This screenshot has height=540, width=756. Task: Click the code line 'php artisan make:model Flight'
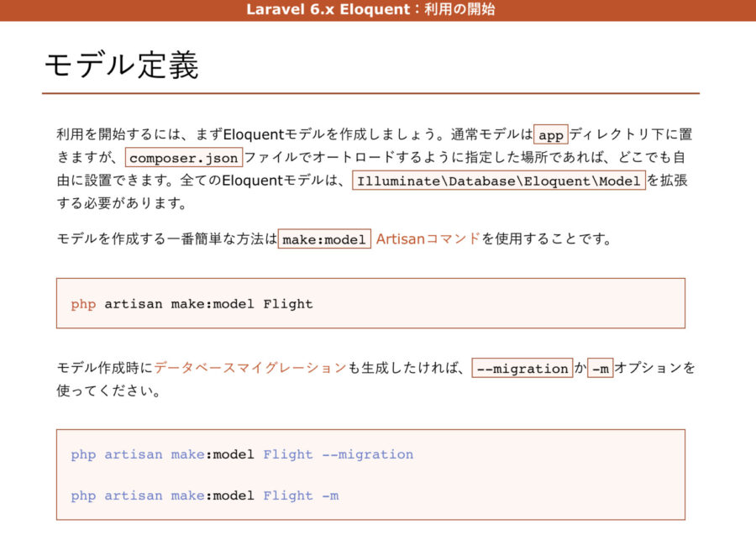(192, 304)
